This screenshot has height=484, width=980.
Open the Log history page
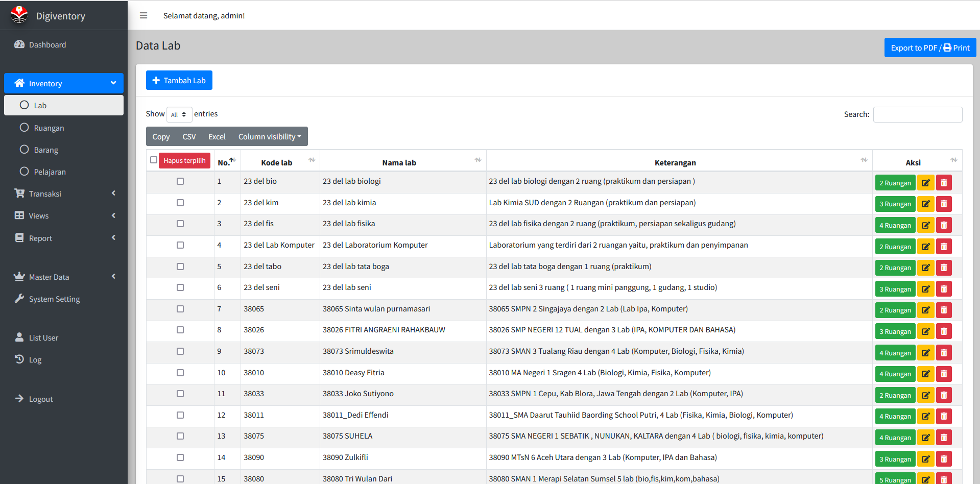pyautogui.click(x=35, y=360)
